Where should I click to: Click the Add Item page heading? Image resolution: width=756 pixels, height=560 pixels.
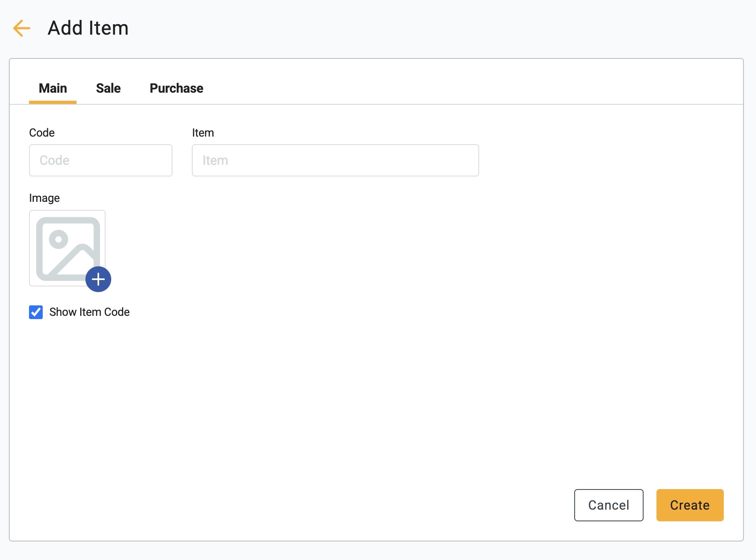[x=88, y=28]
